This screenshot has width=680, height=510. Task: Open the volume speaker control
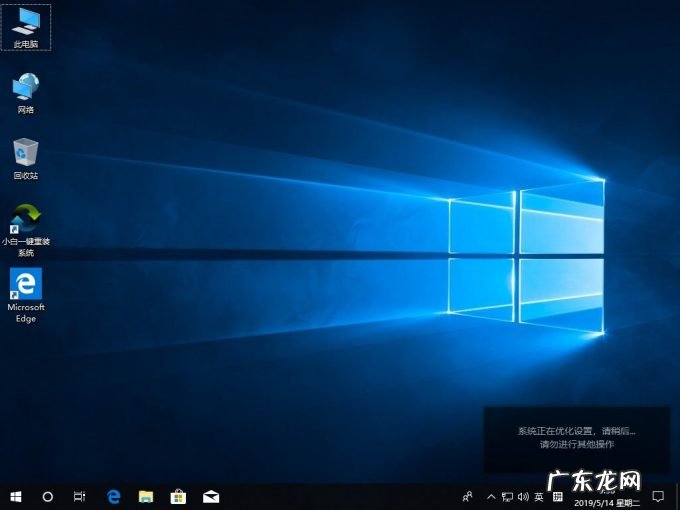coord(522,496)
